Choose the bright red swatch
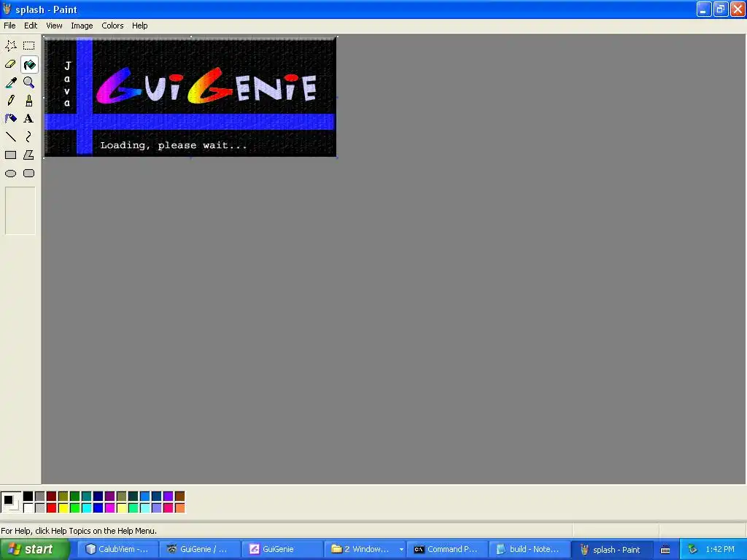The width and height of the screenshot is (747, 560). (x=52, y=508)
